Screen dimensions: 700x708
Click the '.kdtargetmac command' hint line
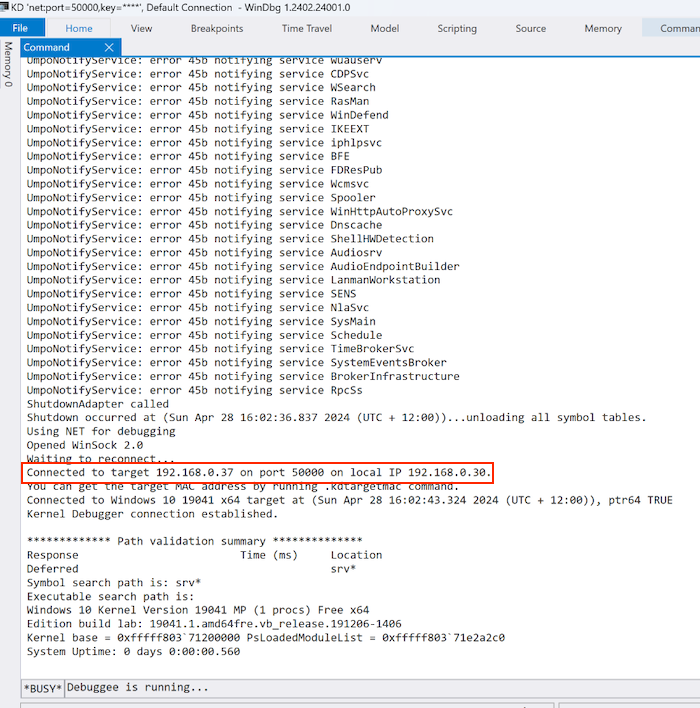click(243, 486)
